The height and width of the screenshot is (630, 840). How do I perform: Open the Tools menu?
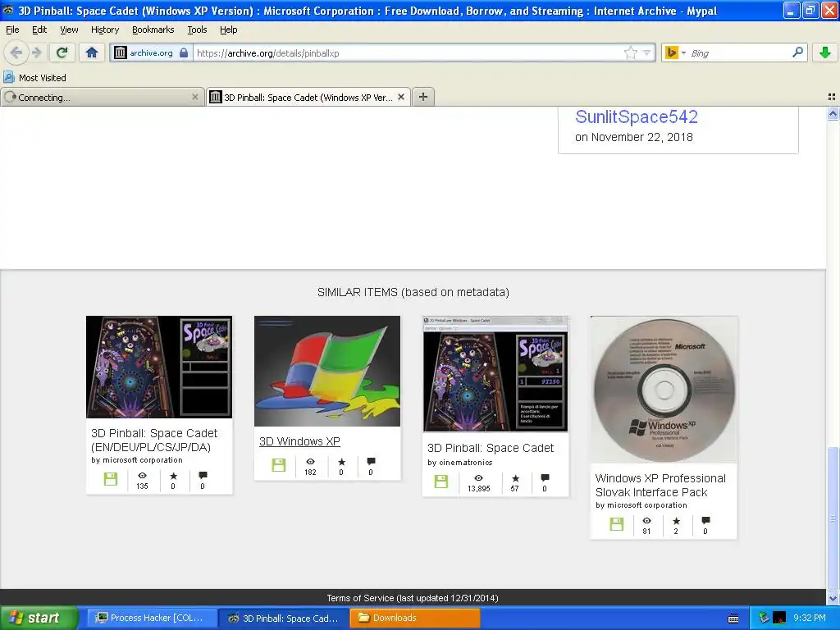[197, 30]
